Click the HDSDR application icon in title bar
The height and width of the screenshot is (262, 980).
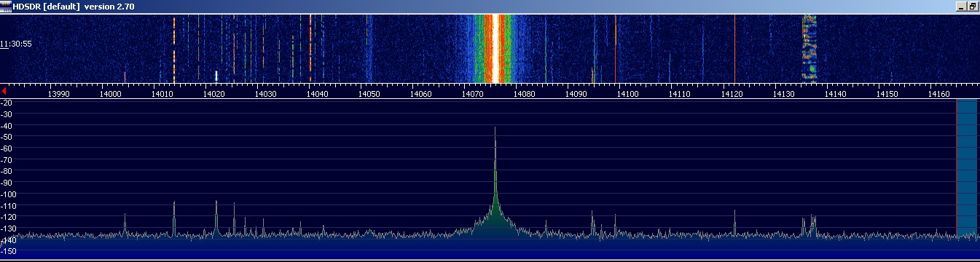coord(6,6)
